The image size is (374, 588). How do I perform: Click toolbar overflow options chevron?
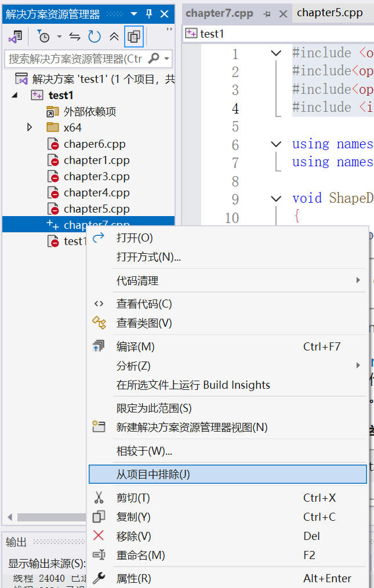[x=169, y=29]
